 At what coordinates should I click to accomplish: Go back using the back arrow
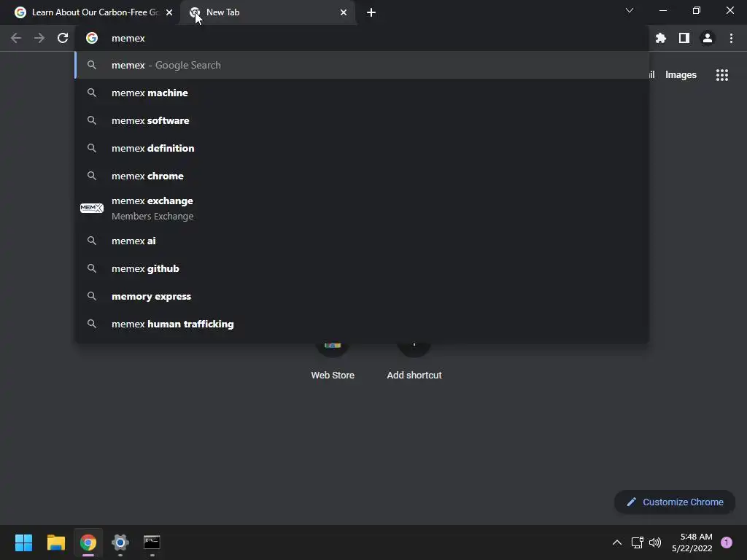16,38
